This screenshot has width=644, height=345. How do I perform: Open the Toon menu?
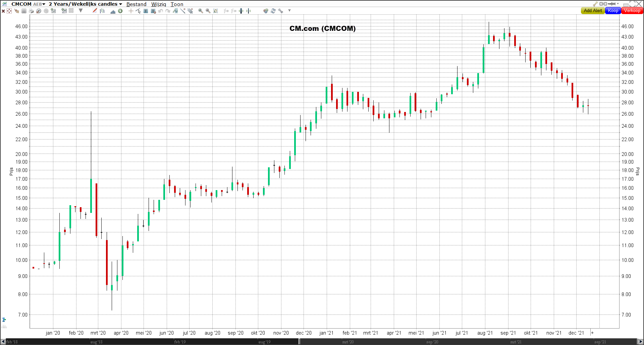(177, 4)
